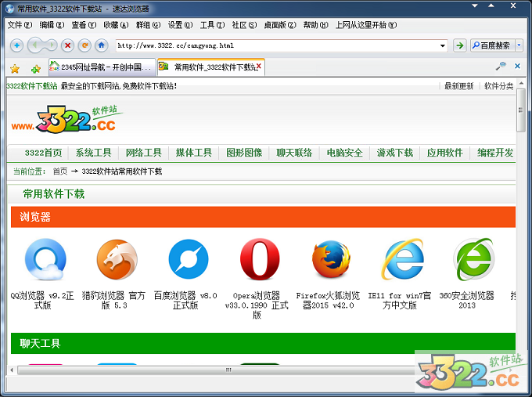
Task: Open 电脑安全 category
Action: pyautogui.click(x=345, y=153)
